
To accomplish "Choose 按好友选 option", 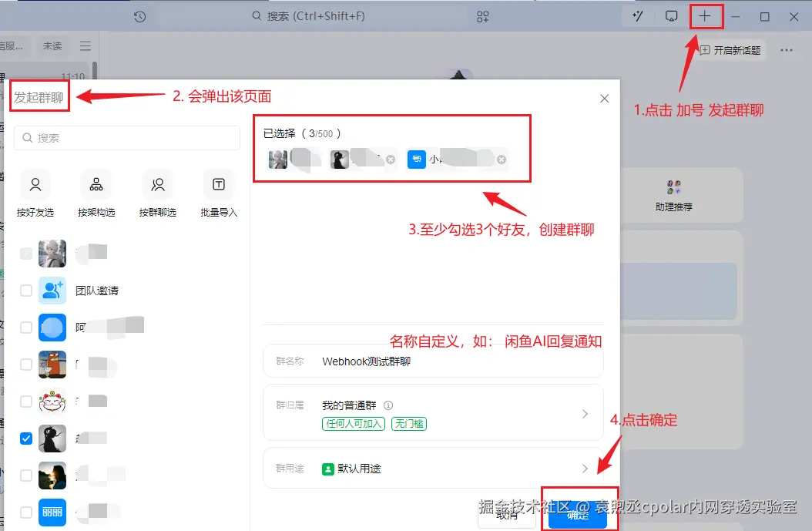I will pyautogui.click(x=35, y=193).
